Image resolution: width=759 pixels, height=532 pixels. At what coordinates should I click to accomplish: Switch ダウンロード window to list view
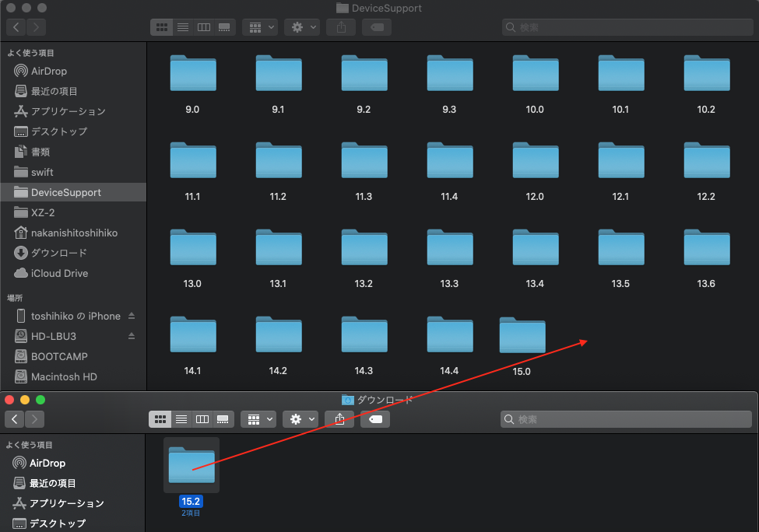pyautogui.click(x=181, y=419)
